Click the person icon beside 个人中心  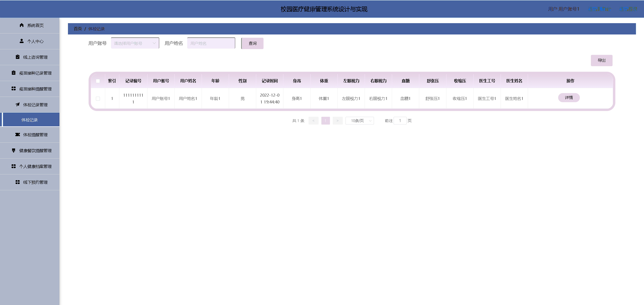click(22, 41)
